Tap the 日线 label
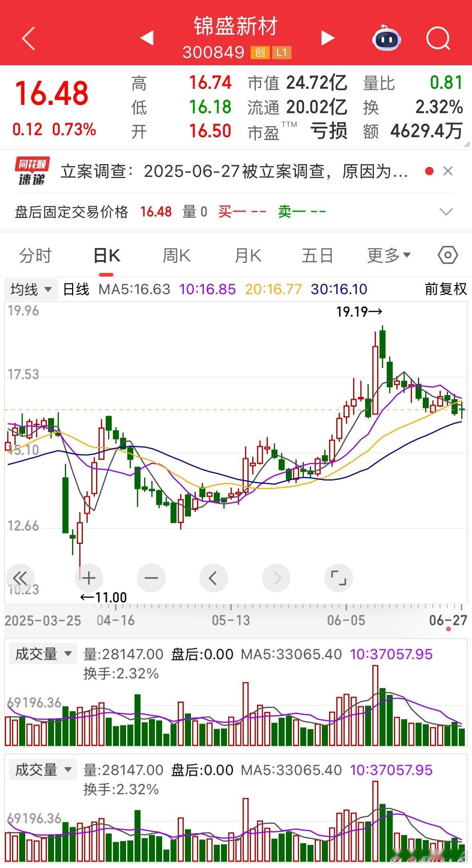Image resolution: width=472 pixels, height=868 pixels. (x=76, y=289)
